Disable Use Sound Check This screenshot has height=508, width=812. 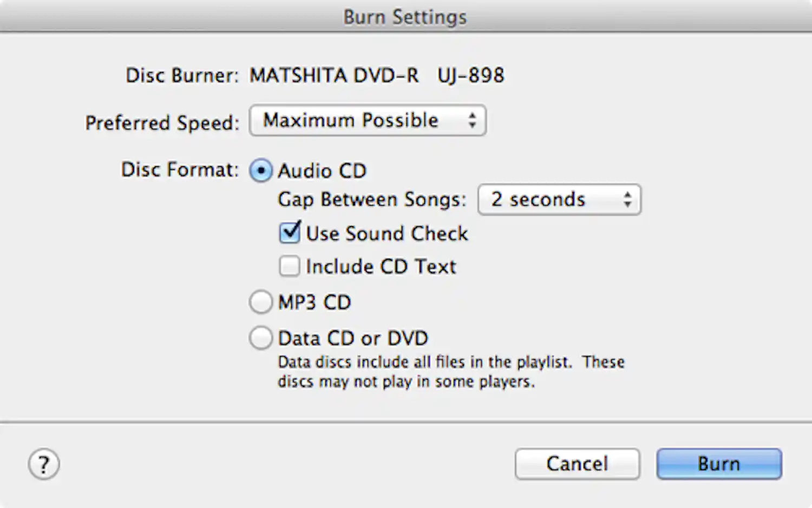(x=289, y=233)
